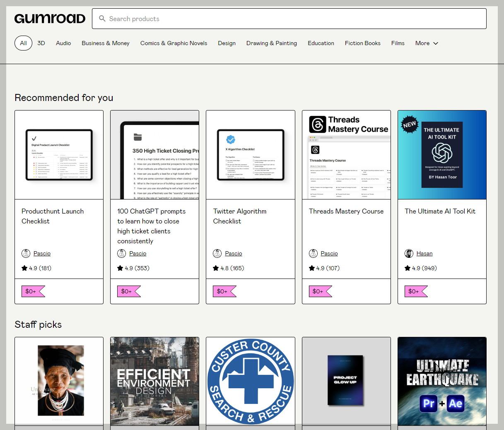Click the NEW badge on AI Tool Kit
This screenshot has width=504, height=430.
(x=410, y=124)
